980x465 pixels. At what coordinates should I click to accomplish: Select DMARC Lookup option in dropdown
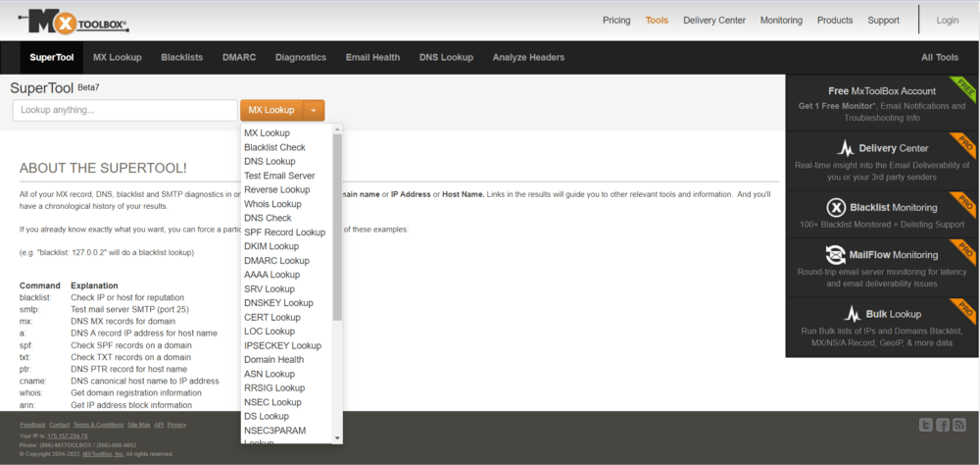pos(276,260)
